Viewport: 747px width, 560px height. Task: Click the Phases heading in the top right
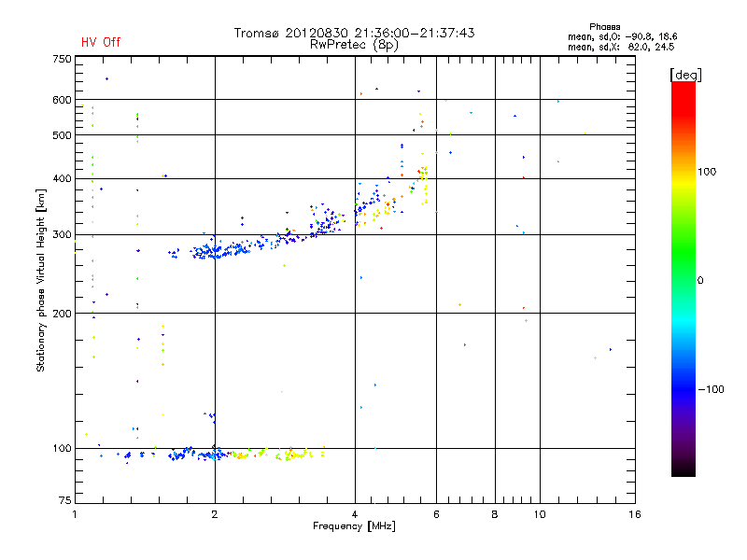tap(605, 26)
